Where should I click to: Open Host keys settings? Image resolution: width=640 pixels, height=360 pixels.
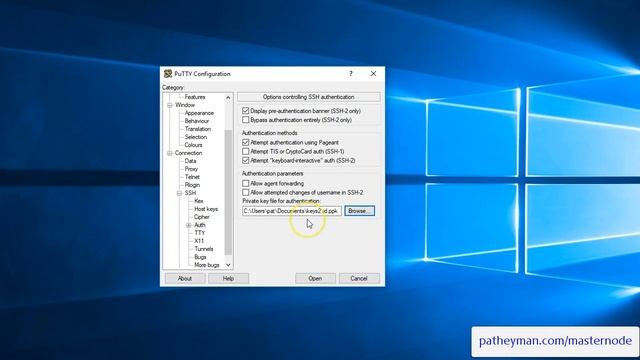point(206,209)
